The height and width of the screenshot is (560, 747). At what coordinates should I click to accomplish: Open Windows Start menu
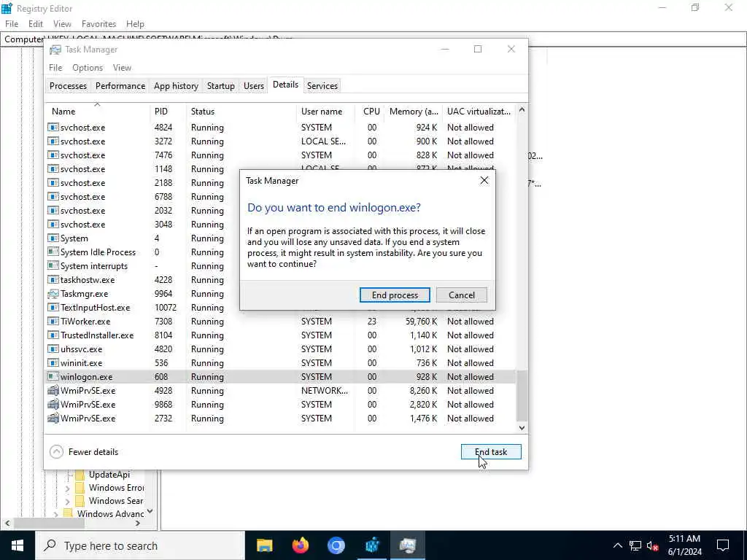(x=18, y=545)
